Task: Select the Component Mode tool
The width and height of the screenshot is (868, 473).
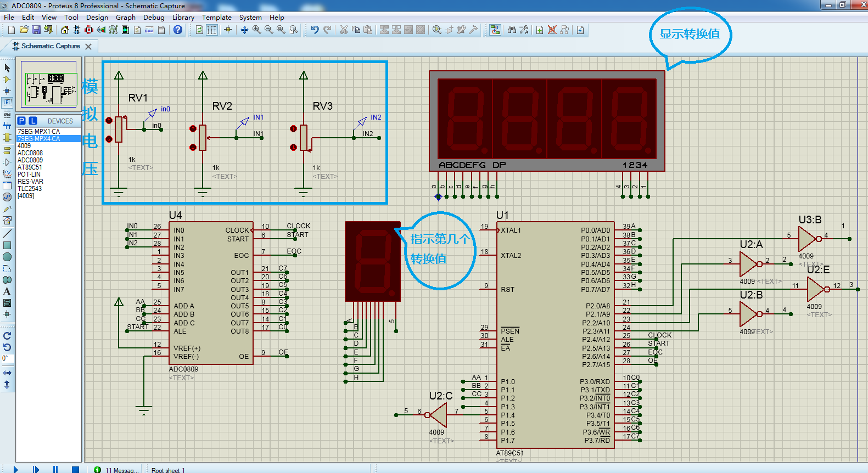Action: [7, 79]
